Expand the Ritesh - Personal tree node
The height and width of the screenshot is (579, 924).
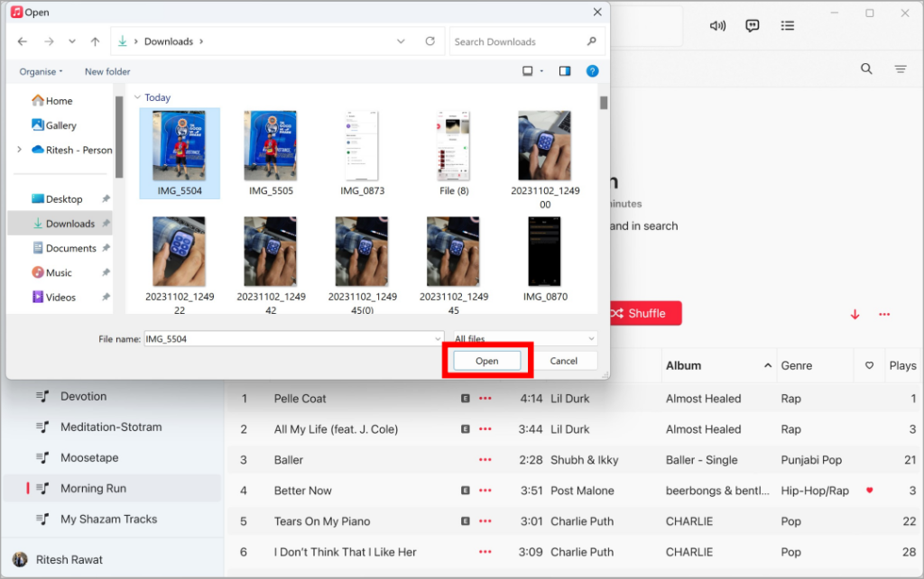[x=19, y=150]
